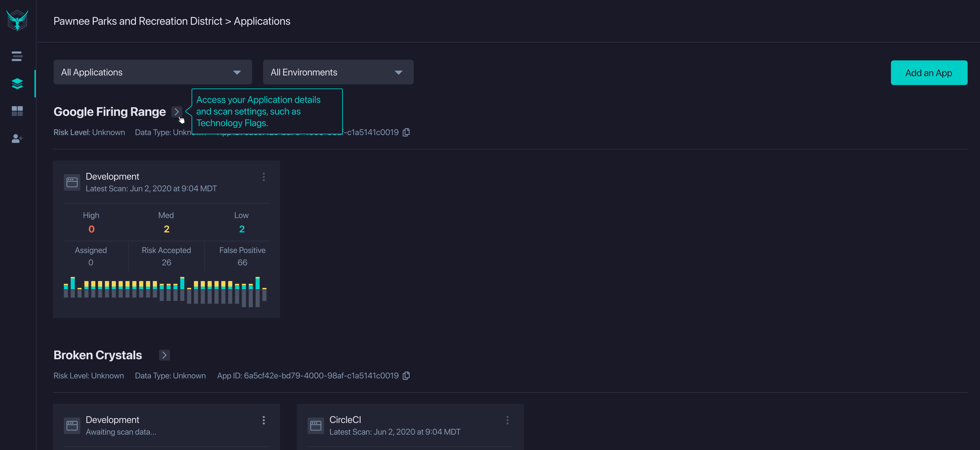Click the add user icon
The width and height of the screenshot is (980, 450).
click(x=17, y=139)
